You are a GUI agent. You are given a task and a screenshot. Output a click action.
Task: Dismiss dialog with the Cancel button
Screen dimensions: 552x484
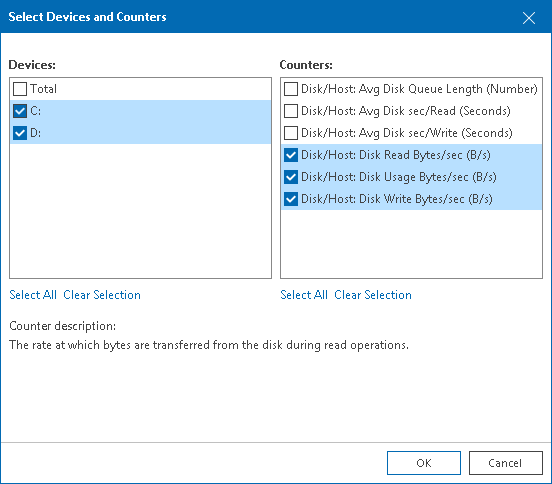(506, 463)
